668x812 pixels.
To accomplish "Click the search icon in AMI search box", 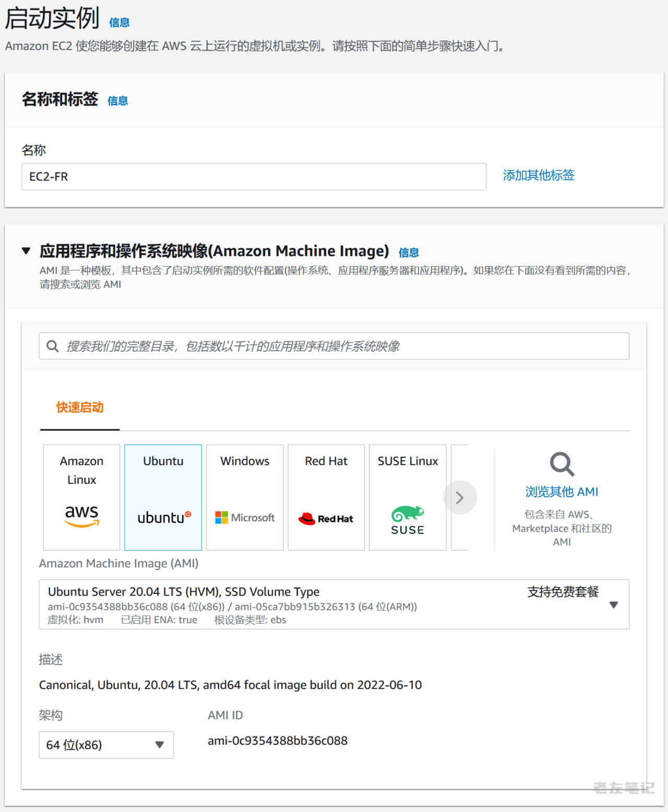I will pyautogui.click(x=53, y=346).
